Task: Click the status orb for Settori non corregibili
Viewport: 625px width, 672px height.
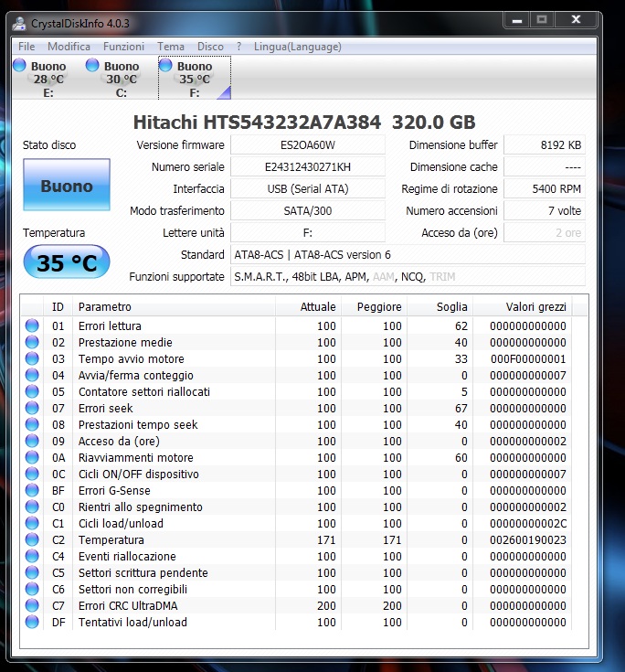Action: [32, 589]
